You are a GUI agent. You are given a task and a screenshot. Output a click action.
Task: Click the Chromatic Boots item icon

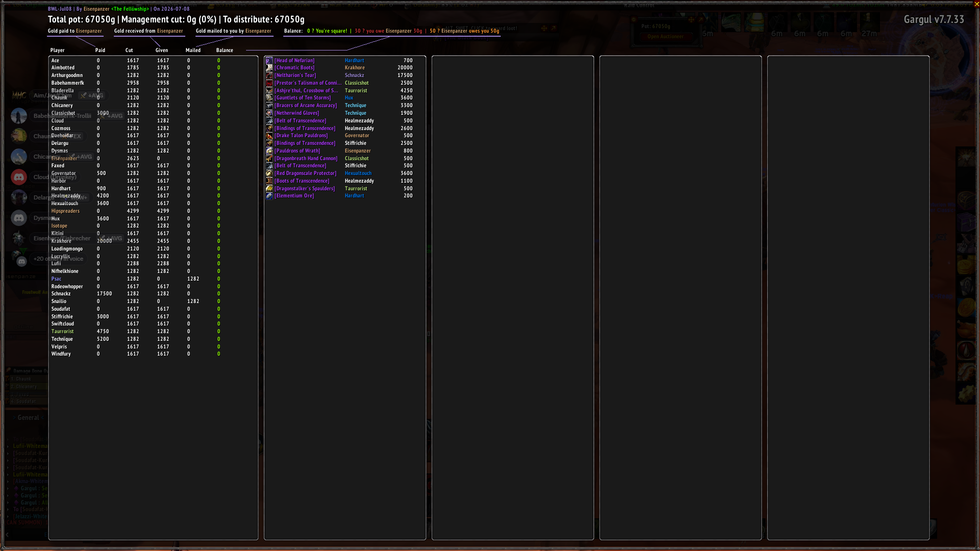[x=269, y=68]
